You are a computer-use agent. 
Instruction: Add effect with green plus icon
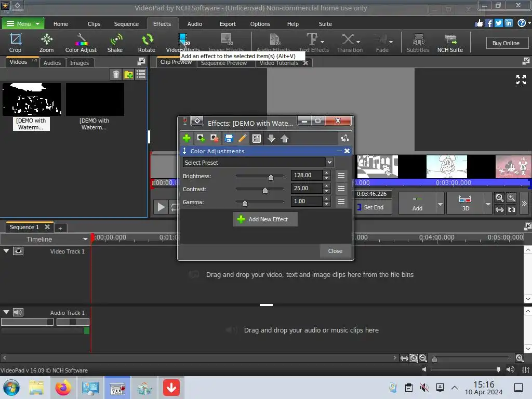187,138
